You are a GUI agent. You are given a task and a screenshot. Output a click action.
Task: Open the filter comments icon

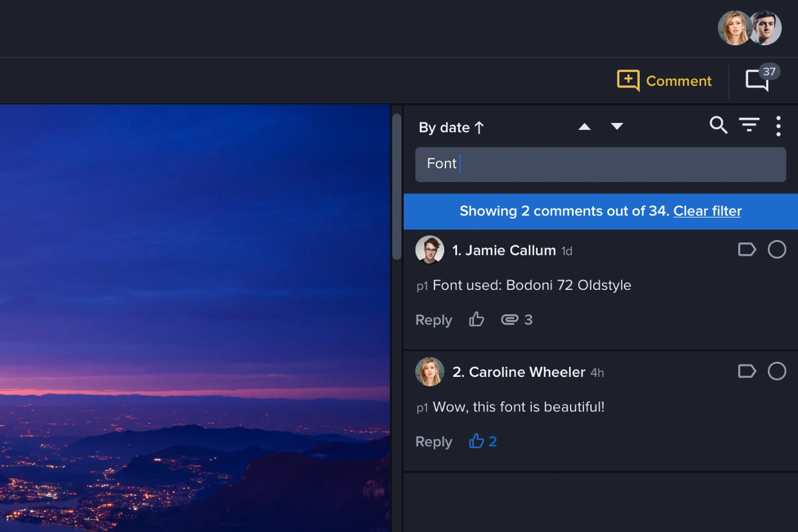coord(749,125)
